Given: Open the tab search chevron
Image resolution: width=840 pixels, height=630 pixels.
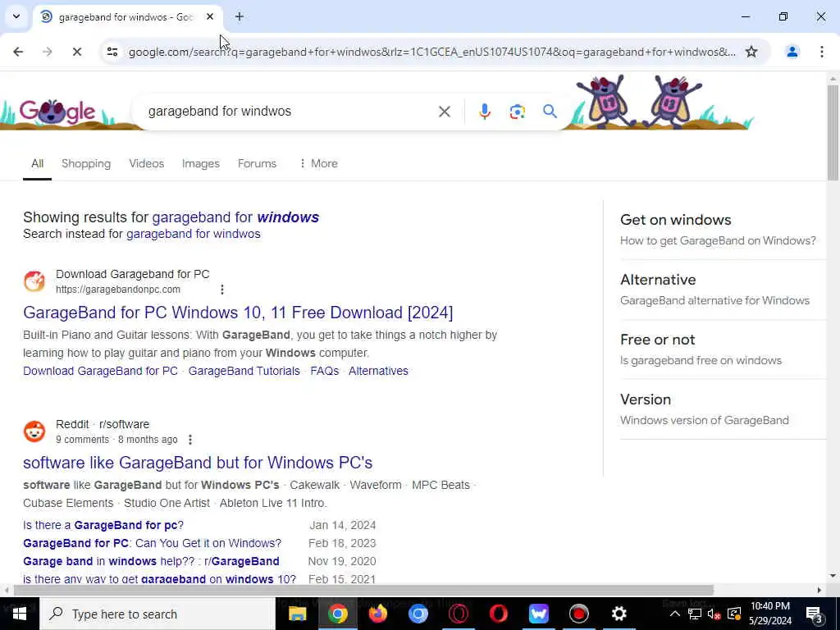Looking at the screenshot, I should (x=16, y=16).
